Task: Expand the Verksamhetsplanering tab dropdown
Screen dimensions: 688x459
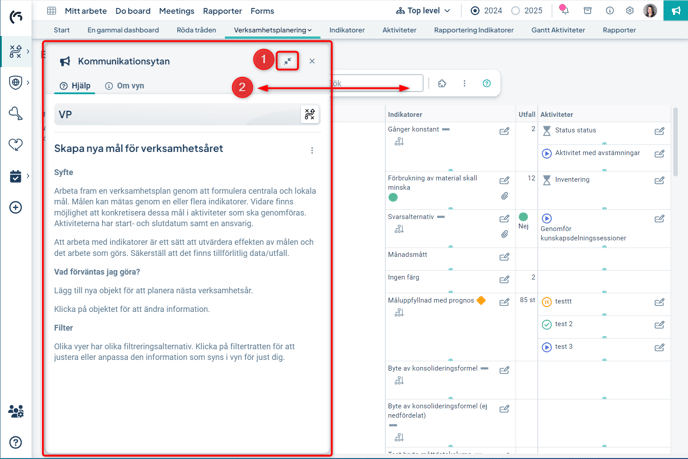Action: pos(310,30)
